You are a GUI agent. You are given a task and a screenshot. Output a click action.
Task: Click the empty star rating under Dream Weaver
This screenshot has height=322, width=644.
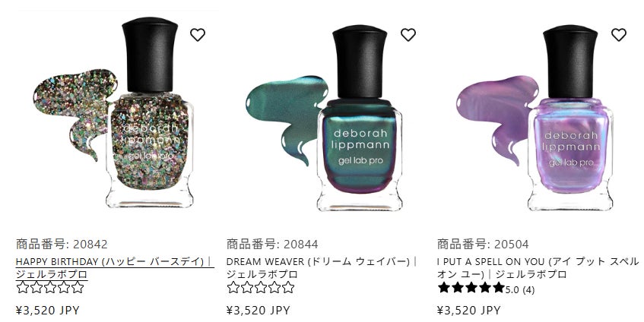[261, 288]
